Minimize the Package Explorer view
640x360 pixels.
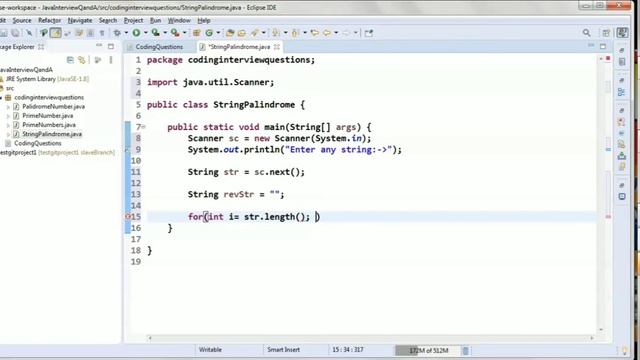coord(99,46)
